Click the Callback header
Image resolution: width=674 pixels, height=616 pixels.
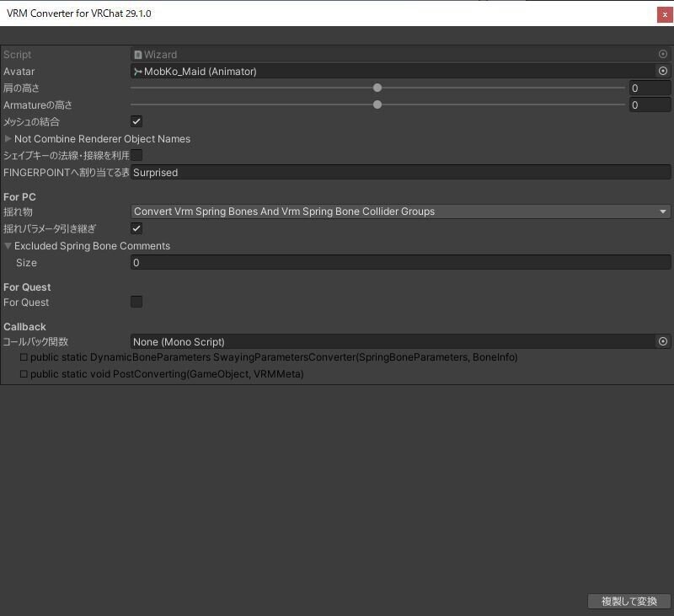click(x=24, y=327)
